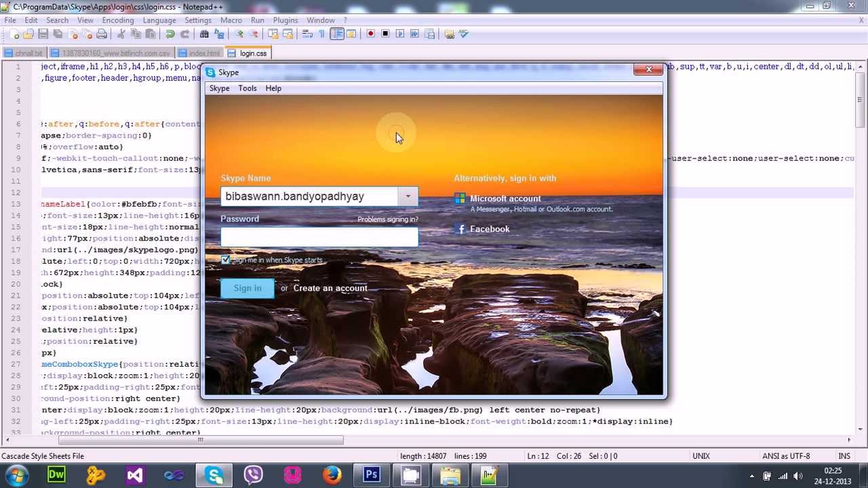The height and width of the screenshot is (488, 868).
Task: Click the Run macro multiple times icon
Action: point(414,34)
